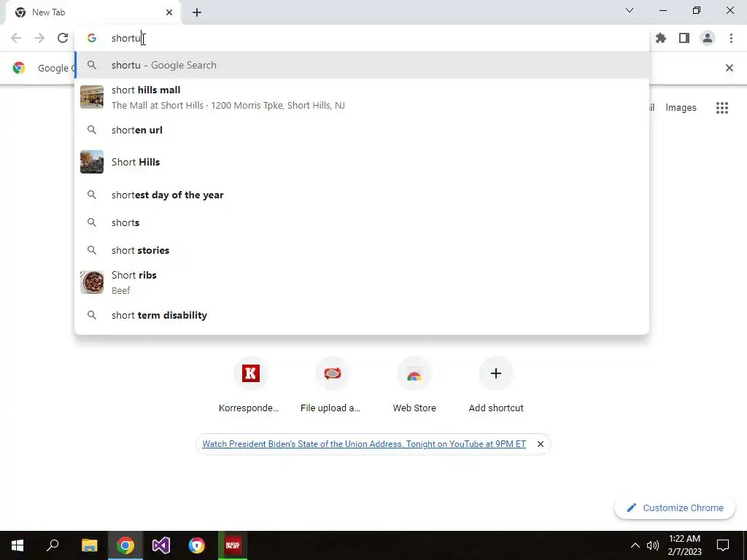The width and height of the screenshot is (747, 560).
Task: Select 'short term disability' suggestion
Action: coord(362,315)
